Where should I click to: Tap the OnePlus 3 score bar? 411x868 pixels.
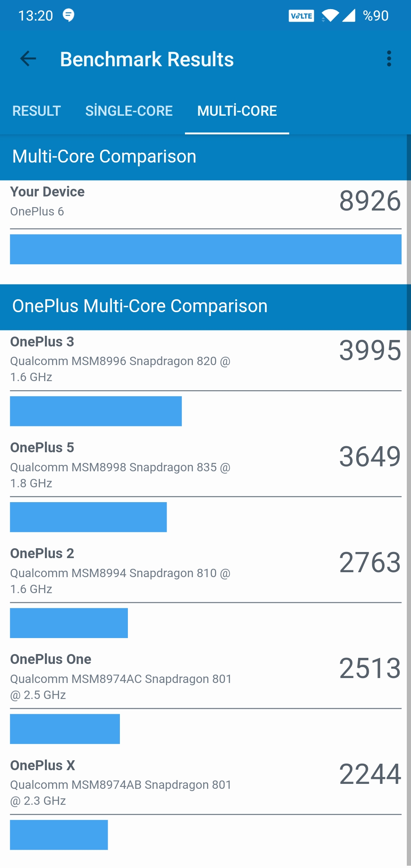pos(96,411)
